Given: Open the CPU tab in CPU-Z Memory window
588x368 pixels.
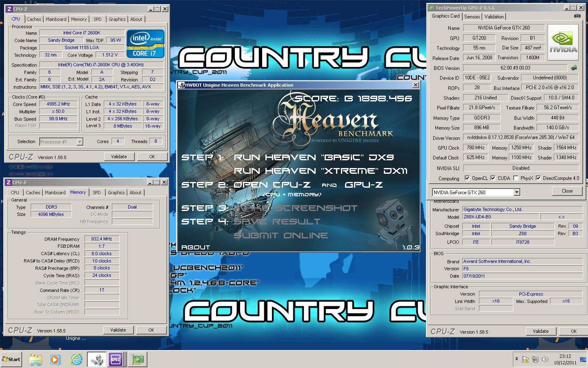Looking at the screenshot, I should pyautogui.click(x=15, y=193).
